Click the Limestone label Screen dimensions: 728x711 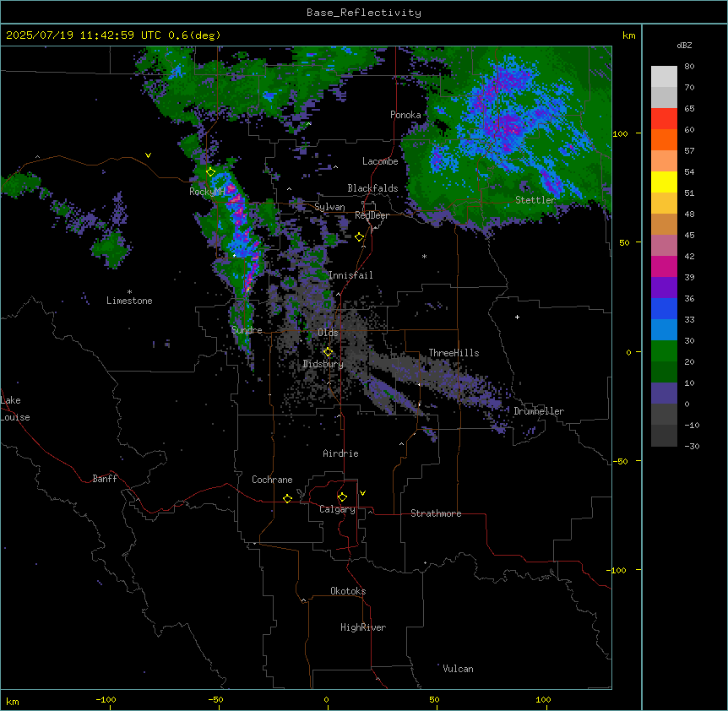(x=129, y=301)
